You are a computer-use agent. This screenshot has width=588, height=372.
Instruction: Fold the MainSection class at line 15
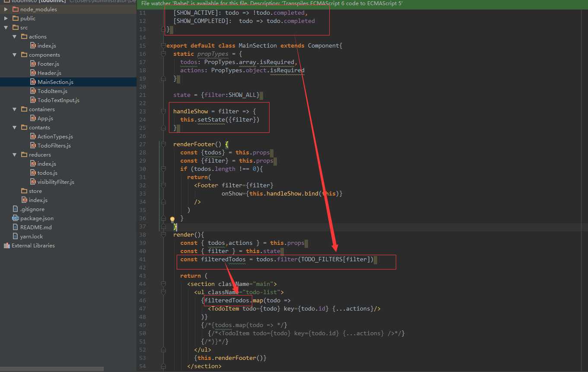click(163, 45)
